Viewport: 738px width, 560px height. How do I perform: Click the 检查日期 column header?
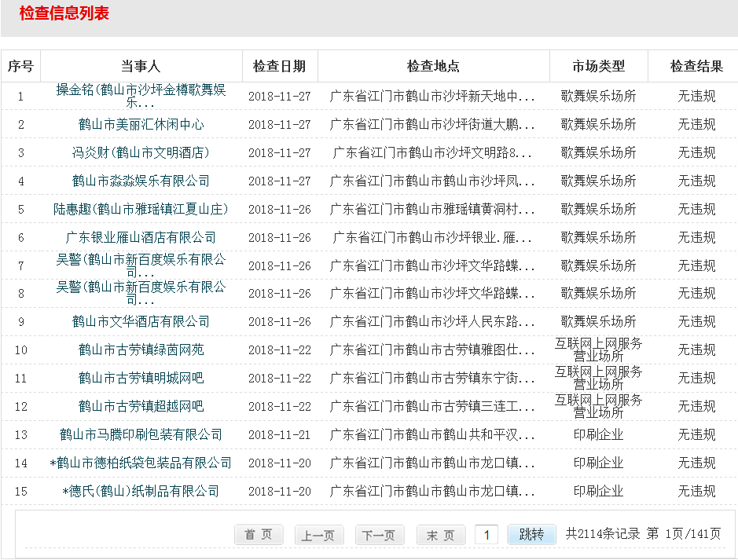pos(279,67)
